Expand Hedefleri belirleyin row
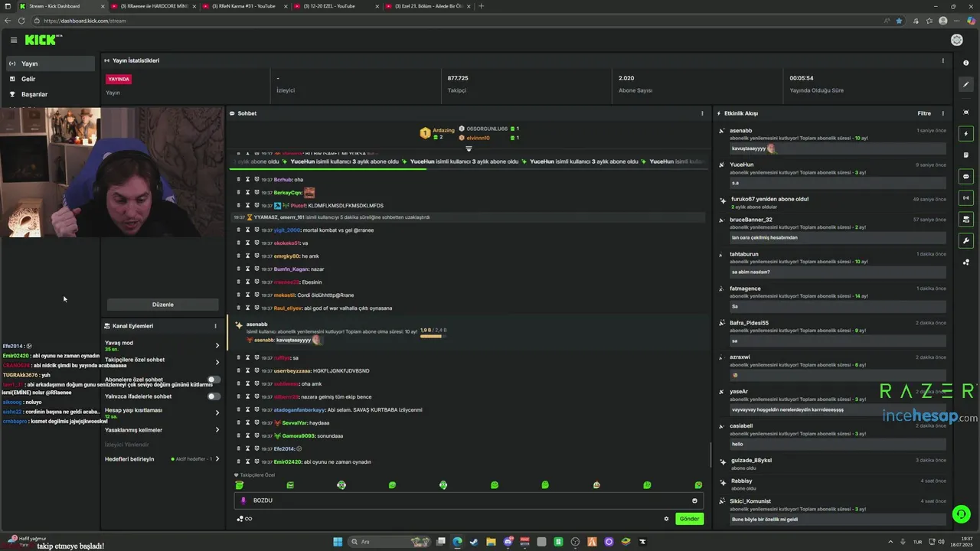 [162, 459]
